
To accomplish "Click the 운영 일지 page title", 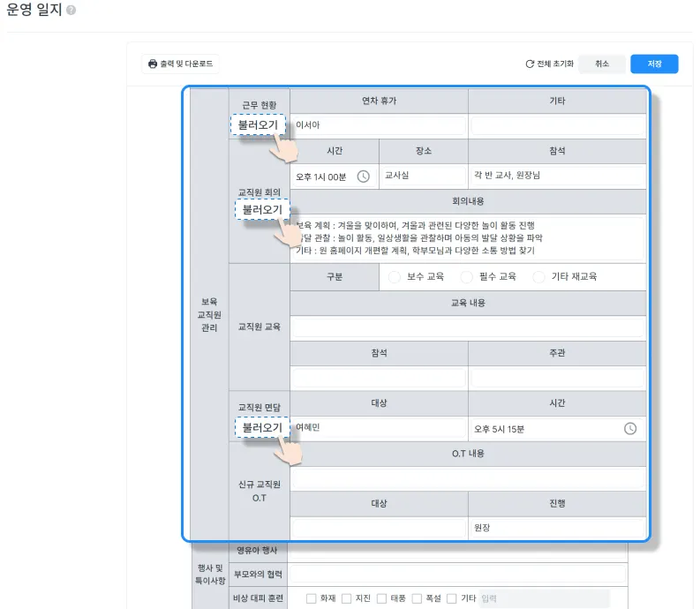I will (x=34, y=10).
